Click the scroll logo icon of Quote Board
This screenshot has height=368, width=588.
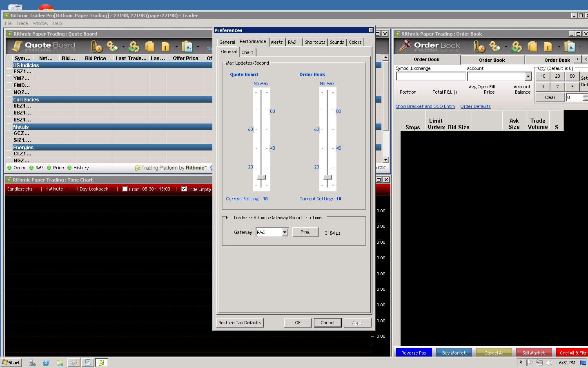coord(17,46)
